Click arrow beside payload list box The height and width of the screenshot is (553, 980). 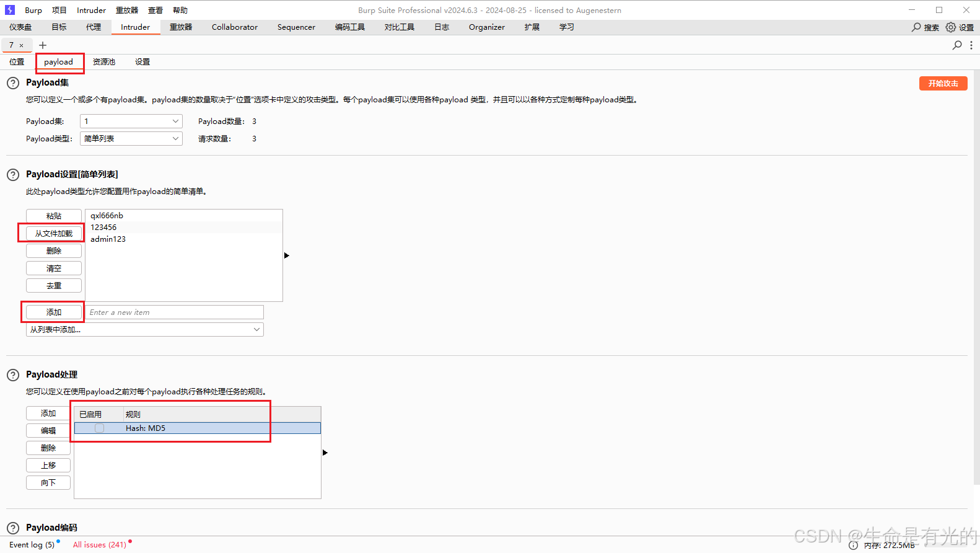pyautogui.click(x=287, y=255)
